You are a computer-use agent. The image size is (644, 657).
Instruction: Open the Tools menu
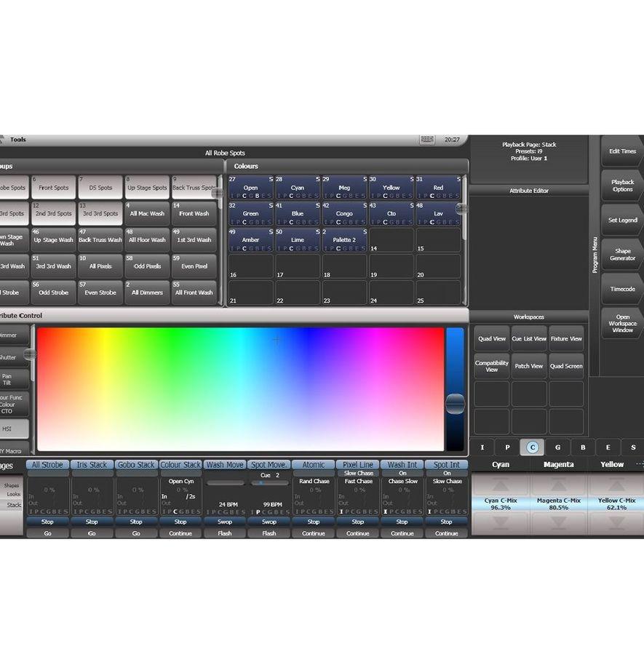[x=18, y=140]
